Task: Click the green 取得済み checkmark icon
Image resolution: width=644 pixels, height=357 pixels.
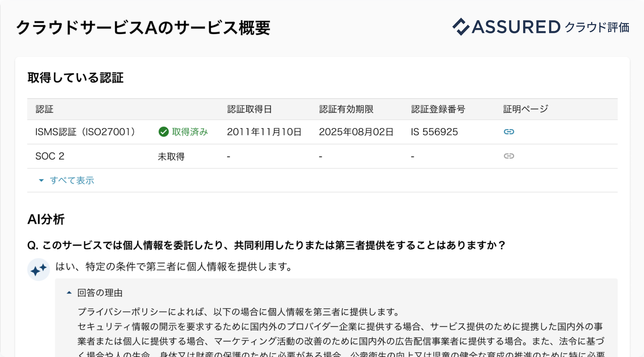Action: pyautogui.click(x=163, y=132)
